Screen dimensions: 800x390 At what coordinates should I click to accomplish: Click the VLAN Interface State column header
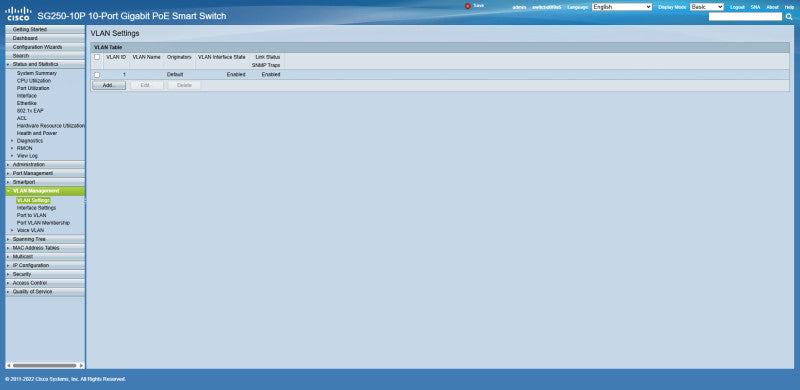click(221, 57)
